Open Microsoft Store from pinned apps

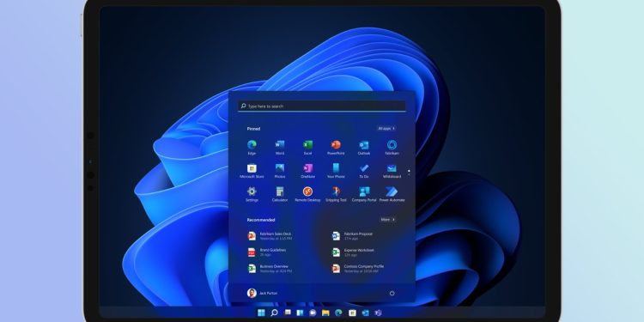[252, 171]
